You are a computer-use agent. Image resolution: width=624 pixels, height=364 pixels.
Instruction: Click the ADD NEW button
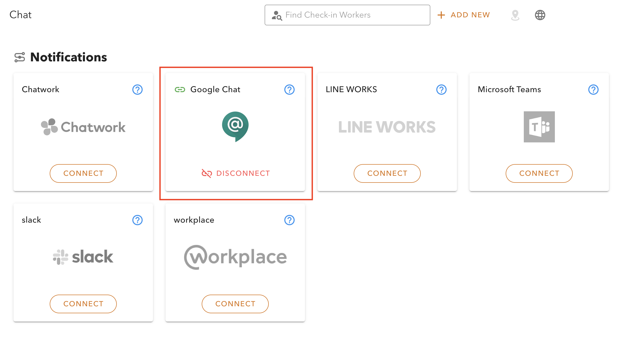coord(463,15)
